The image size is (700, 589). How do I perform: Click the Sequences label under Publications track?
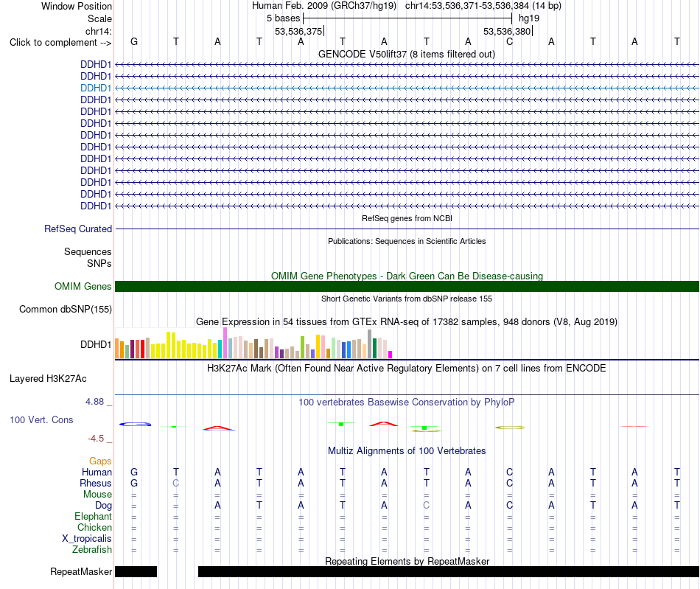pos(88,251)
